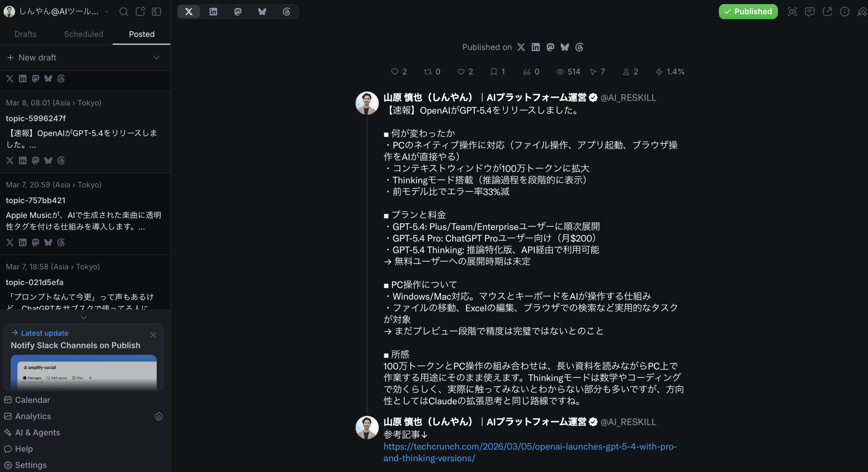Toggle sidebar layout panel icon

pyautogui.click(x=156, y=12)
